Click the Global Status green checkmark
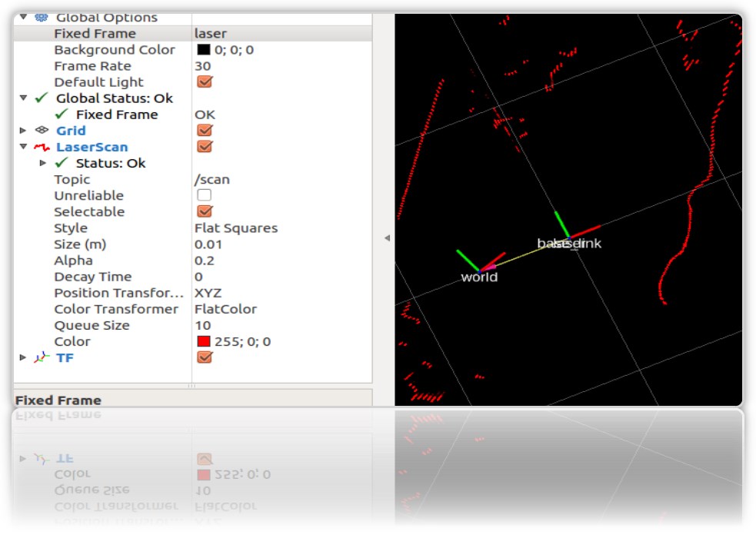The width and height of the screenshot is (756, 538). [x=42, y=98]
